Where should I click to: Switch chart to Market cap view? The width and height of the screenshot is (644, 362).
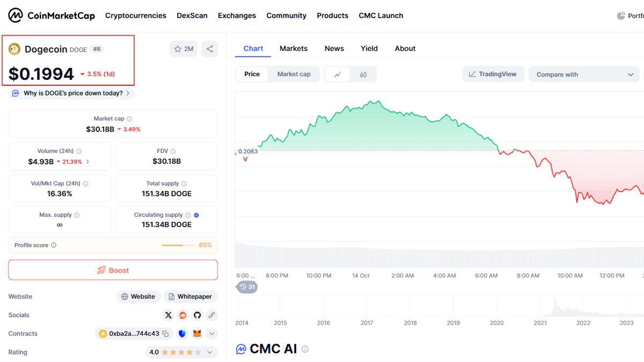294,74
